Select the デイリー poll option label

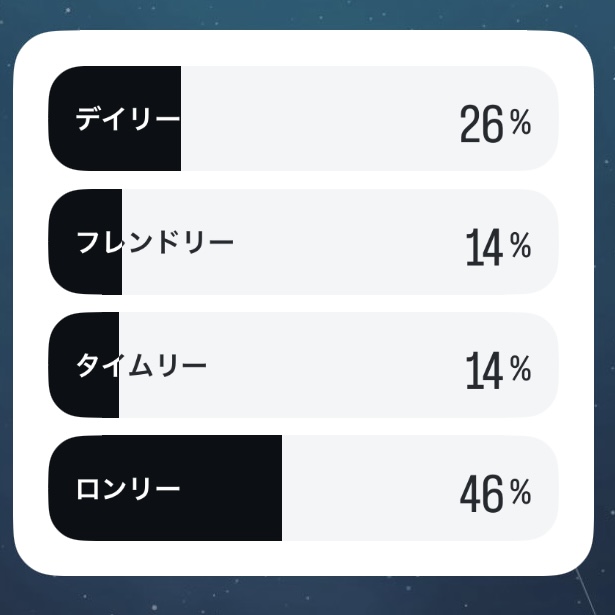coord(128,120)
